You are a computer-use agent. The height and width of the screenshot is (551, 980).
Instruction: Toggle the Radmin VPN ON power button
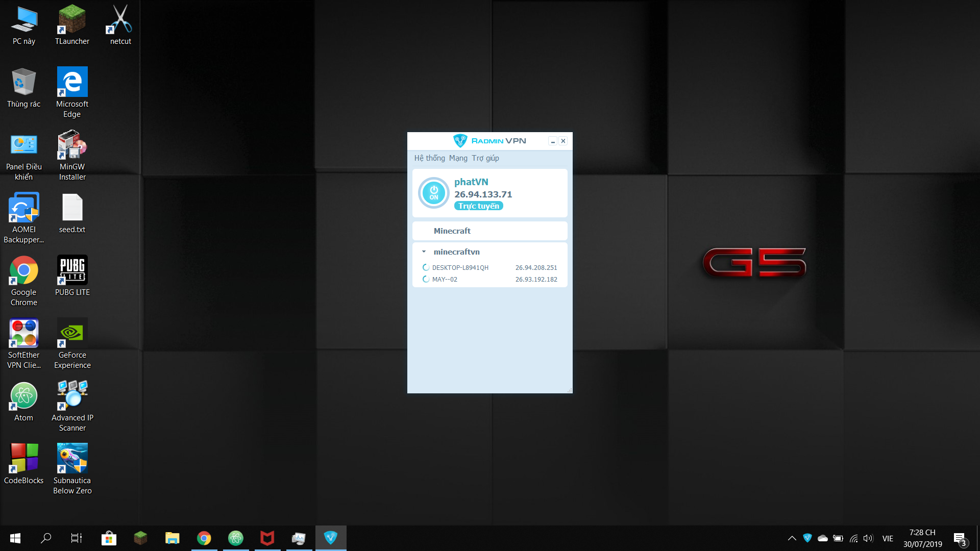433,193
